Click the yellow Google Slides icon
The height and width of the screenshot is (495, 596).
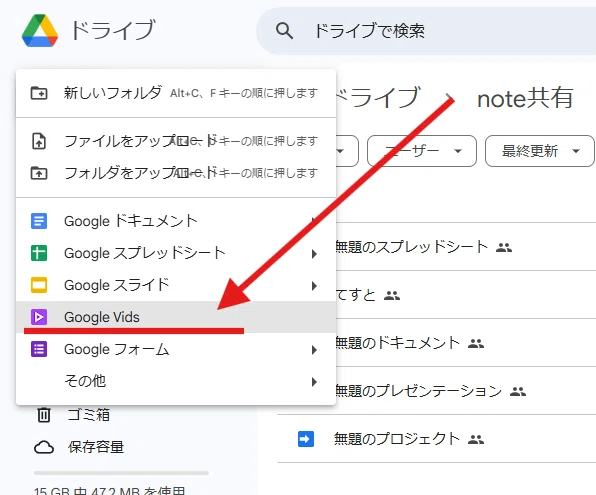39,285
